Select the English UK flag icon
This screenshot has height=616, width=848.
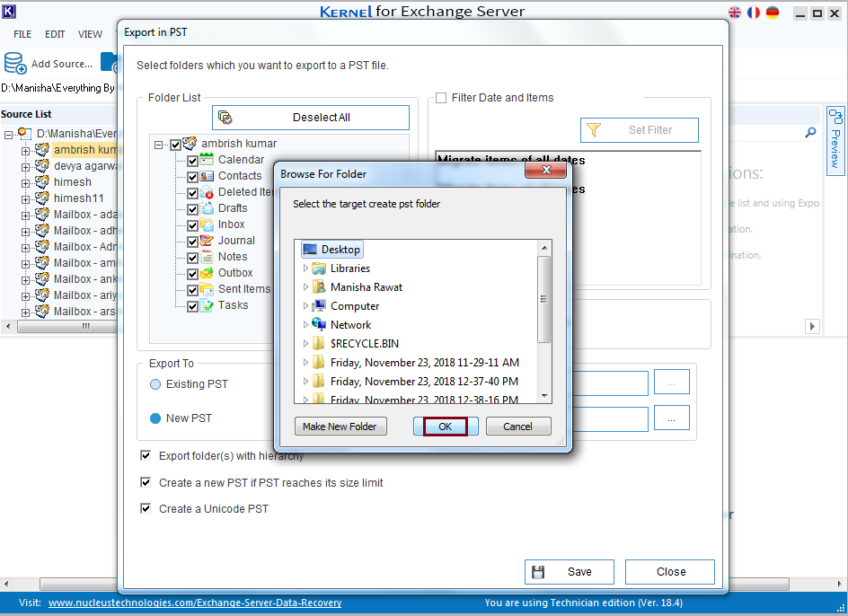[735, 13]
